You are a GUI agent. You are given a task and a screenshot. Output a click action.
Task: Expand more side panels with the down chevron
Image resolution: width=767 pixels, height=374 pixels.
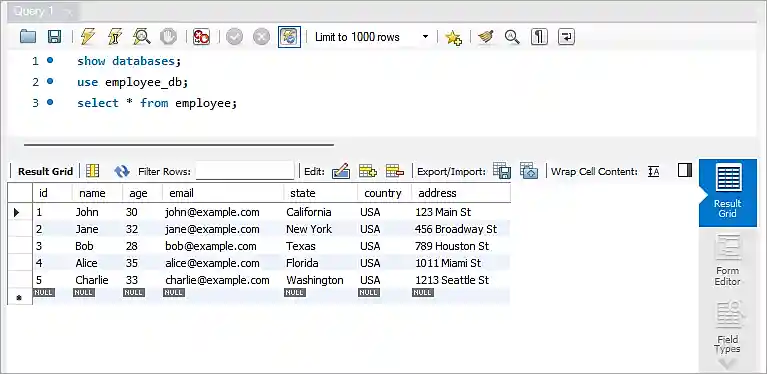pyautogui.click(x=727, y=363)
